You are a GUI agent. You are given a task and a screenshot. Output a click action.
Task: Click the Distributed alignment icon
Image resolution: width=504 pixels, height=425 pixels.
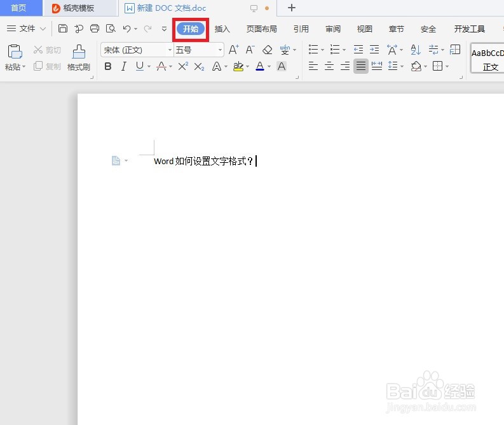click(x=377, y=66)
